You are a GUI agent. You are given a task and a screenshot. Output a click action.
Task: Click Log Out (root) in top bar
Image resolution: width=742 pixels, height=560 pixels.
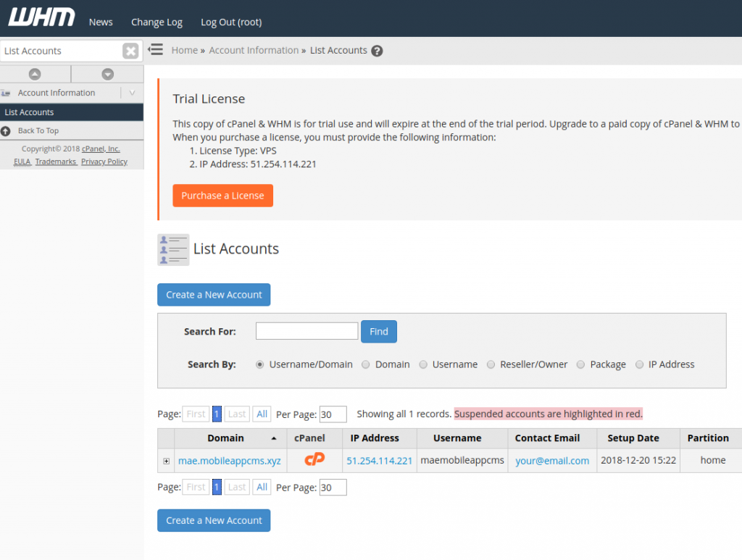(x=231, y=22)
